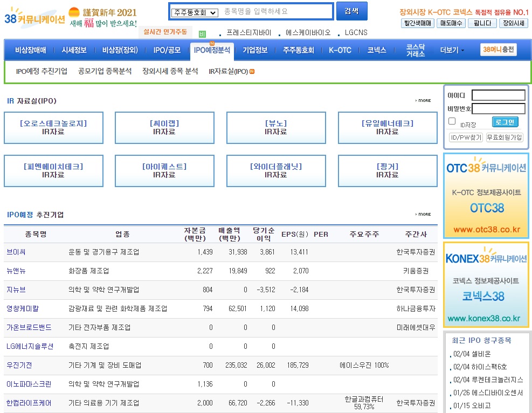Open the LG에너지솔루션 stock link
532x413 pixels.
point(30,347)
